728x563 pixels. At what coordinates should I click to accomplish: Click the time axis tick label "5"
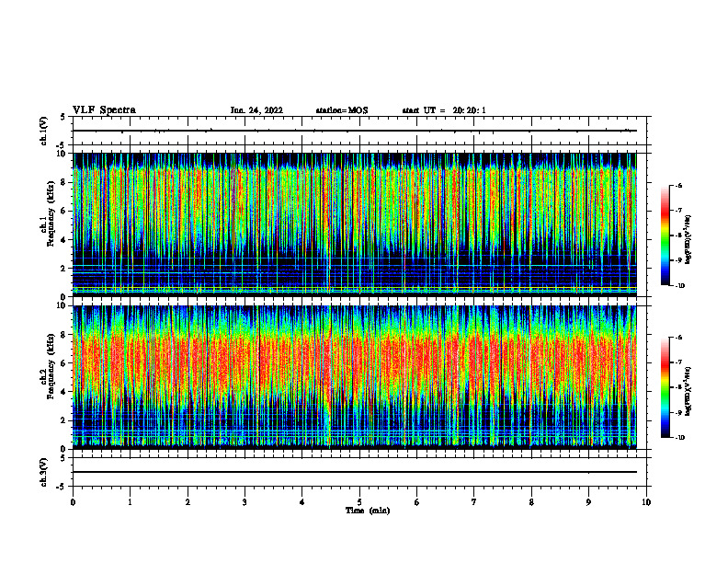(359, 502)
